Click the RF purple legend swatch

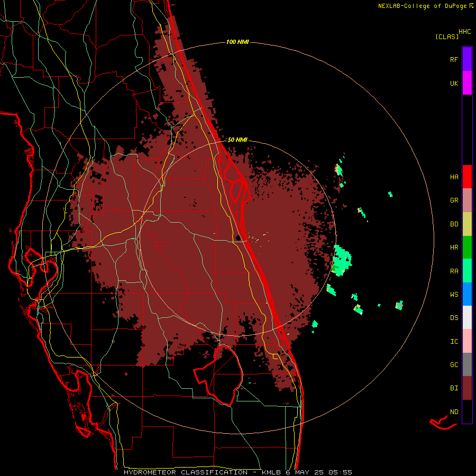[467, 59]
